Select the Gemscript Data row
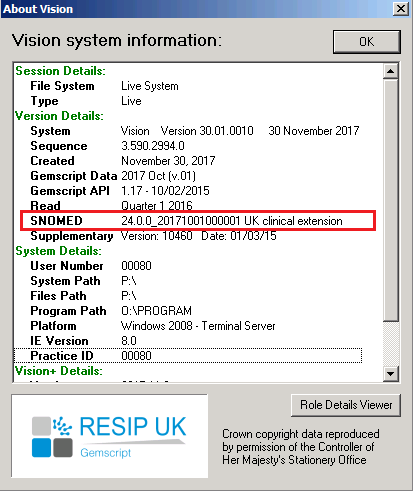413x491 pixels. 113,176
